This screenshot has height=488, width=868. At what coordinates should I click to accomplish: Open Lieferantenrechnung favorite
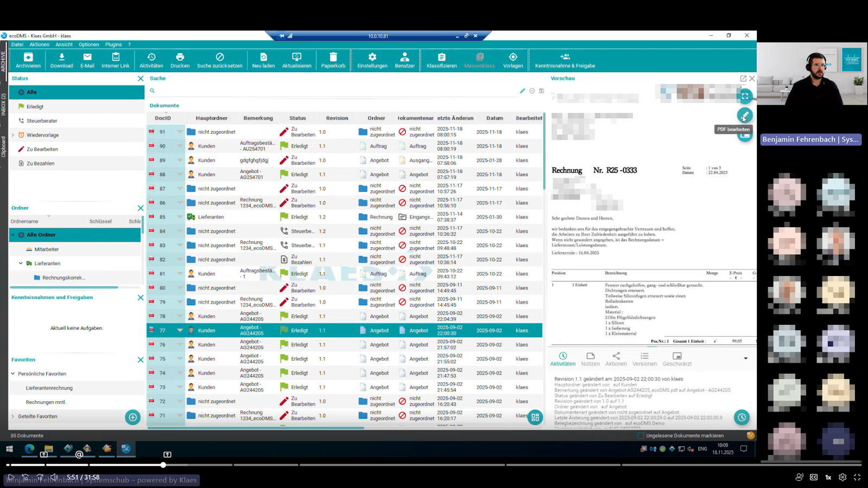coord(49,388)
